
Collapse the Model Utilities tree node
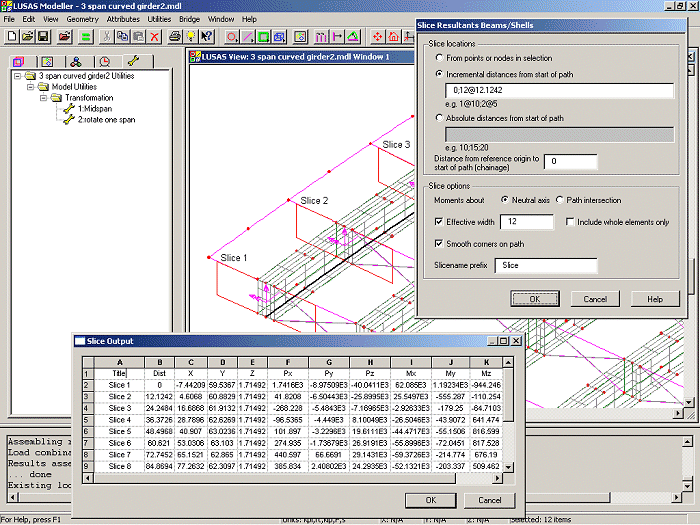(x=30, y=87)
